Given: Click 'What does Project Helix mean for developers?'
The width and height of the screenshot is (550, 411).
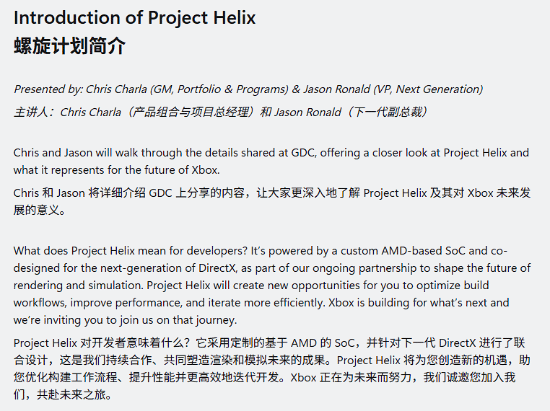Looking at the screenshot, I should pos(130,251).
